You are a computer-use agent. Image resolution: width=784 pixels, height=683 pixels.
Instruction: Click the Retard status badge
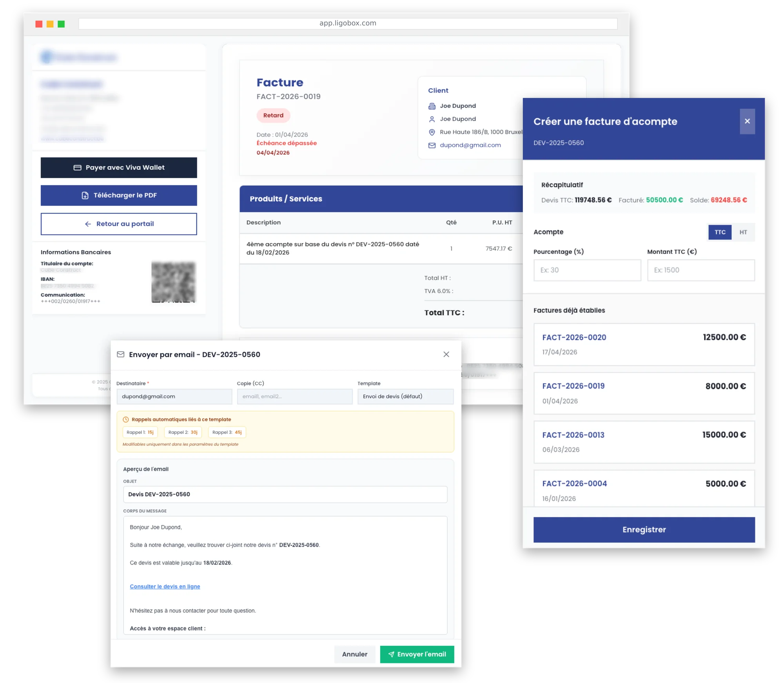(273, 116)
